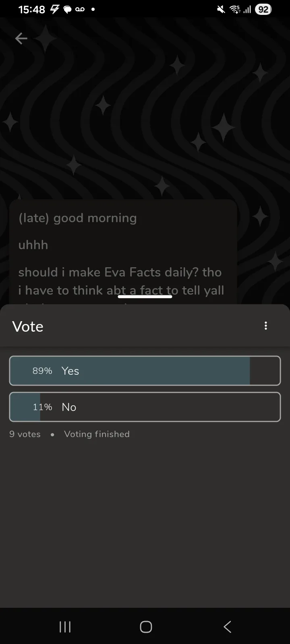Image resolution: width=290 pixels, height=644 pixels.
Task: Select the "Yes" poll option
Action: (145, 371)
